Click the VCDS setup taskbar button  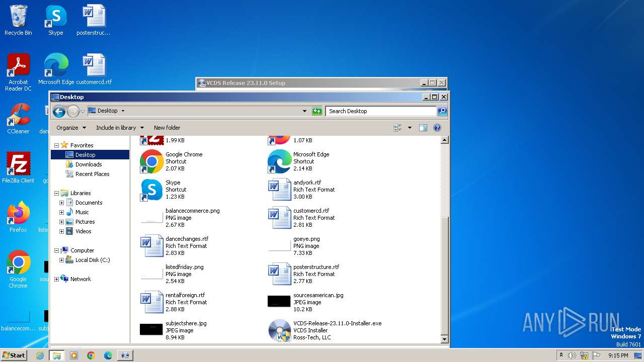[x=125, y=355]
